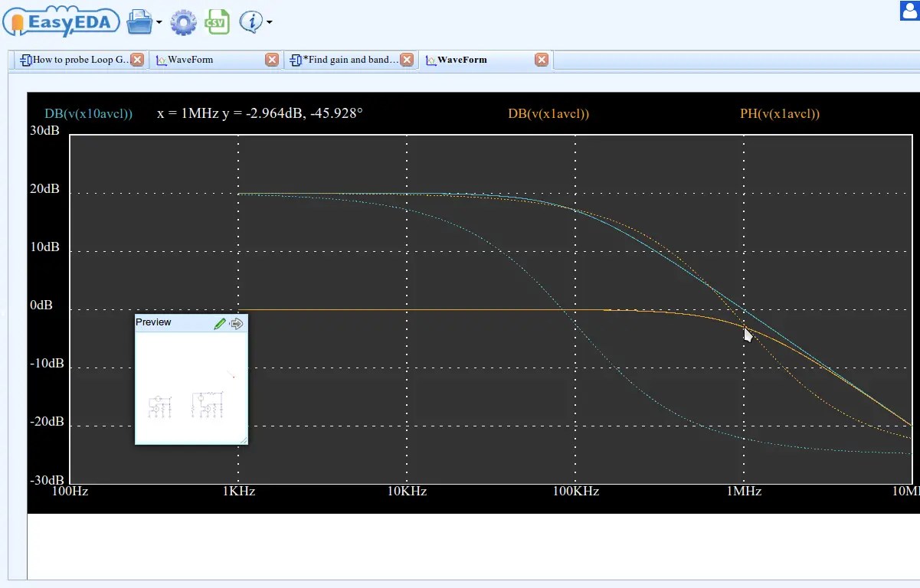The height and width of the screenshot is (588, 920).
Task: Click the pencil edit icon in Preview panel
Action: click(220, 323)
